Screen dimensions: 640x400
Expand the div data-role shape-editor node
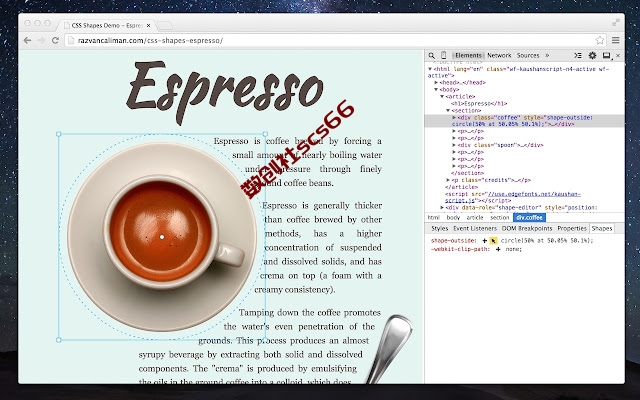442,208
